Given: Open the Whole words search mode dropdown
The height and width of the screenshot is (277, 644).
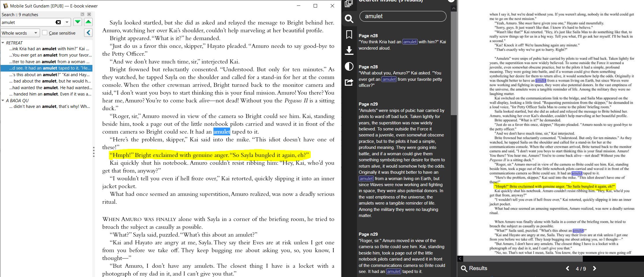Looking at the screenshot, I should point(20,33).
